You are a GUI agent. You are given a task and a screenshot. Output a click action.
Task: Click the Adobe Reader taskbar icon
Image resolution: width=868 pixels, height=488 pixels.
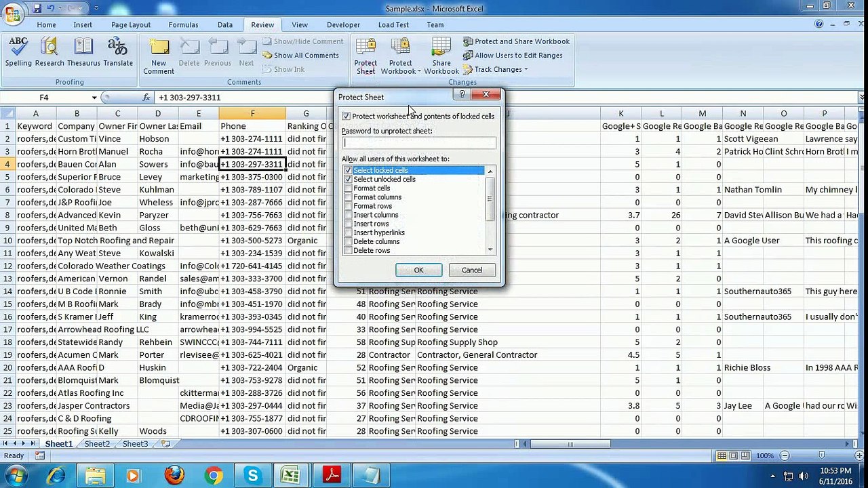pyautogui.click(x=332, y=476)
